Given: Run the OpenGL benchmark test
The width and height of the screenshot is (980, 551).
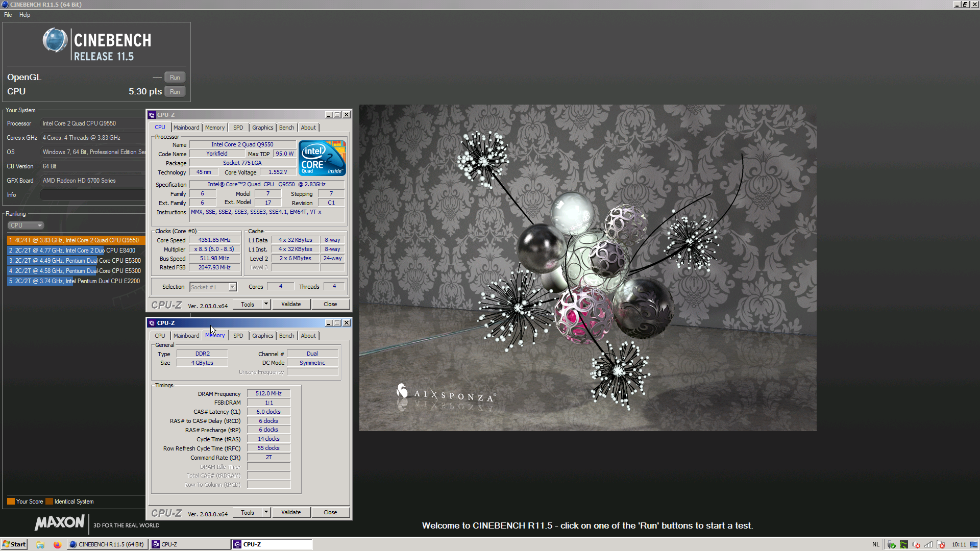Looking at the screenshot, I should (x=175, y=78).
